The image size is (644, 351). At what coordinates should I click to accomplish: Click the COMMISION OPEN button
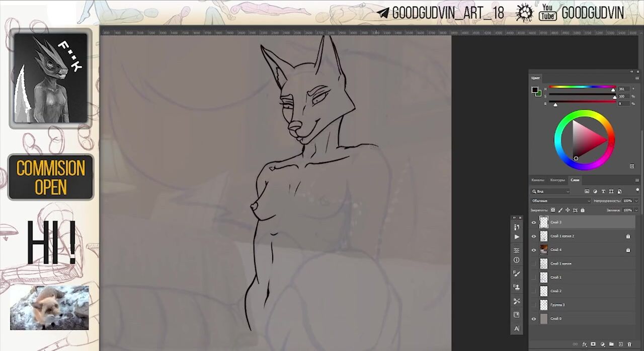[x=51, y=177]
